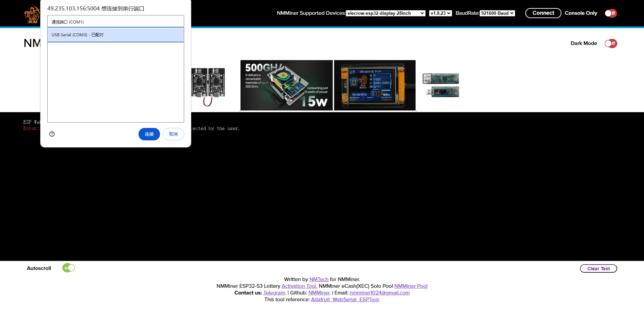The width and height of the screenshot is (644, 318).
Task: Open the Telegram contact link
Action: 274,293
